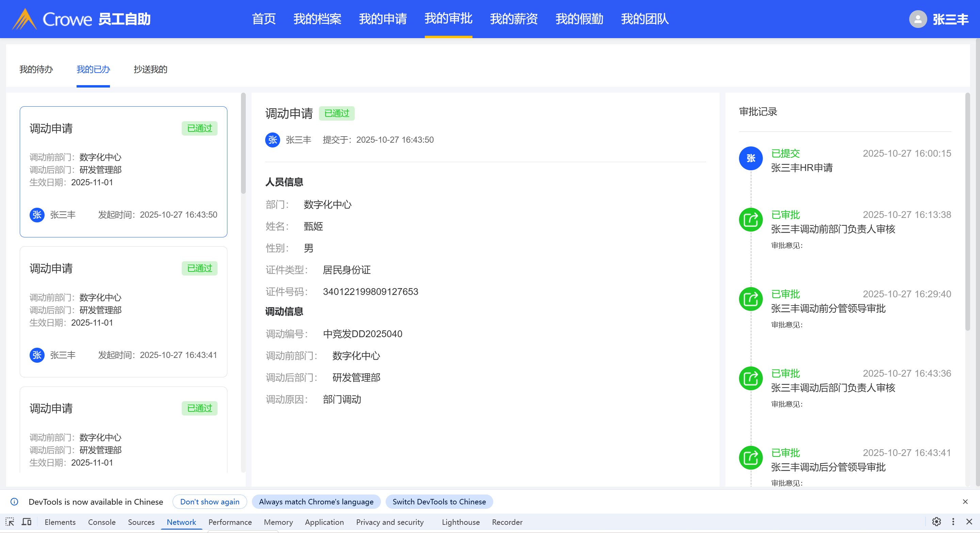Screen dimensions: 980x533
Task: Click the blue 张 avatar beside 已提交 record
Action: [750, 158]
